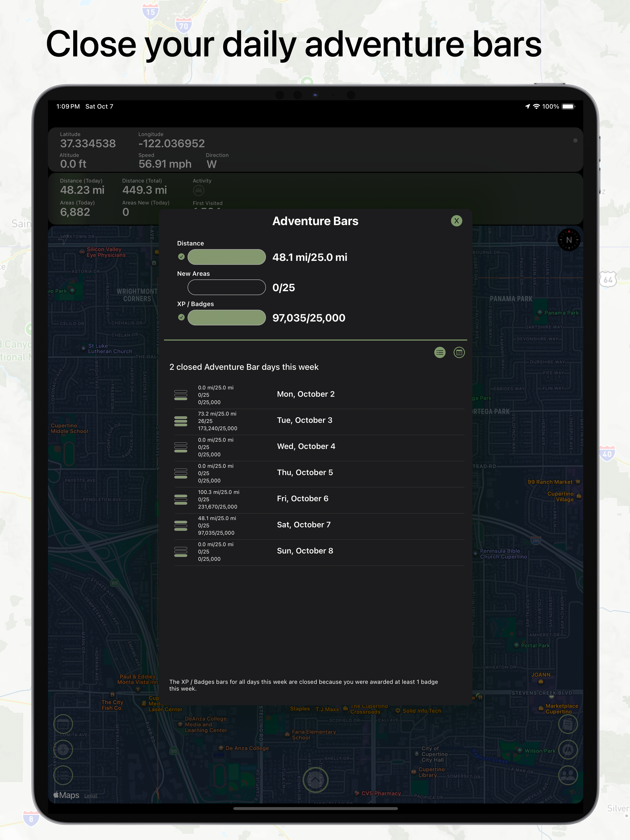630x840 pixels.
Task: Click the Direction value W
Action: 211,164
